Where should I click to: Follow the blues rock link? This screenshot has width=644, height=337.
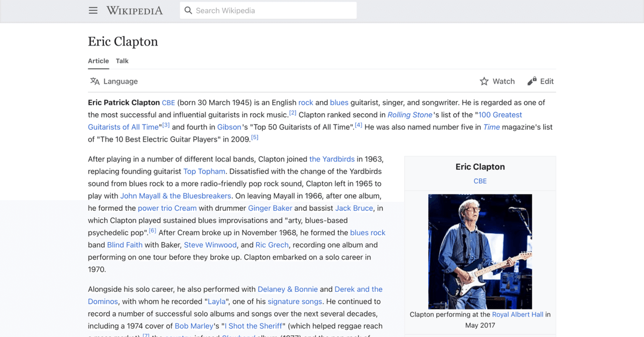coord(368,233)
